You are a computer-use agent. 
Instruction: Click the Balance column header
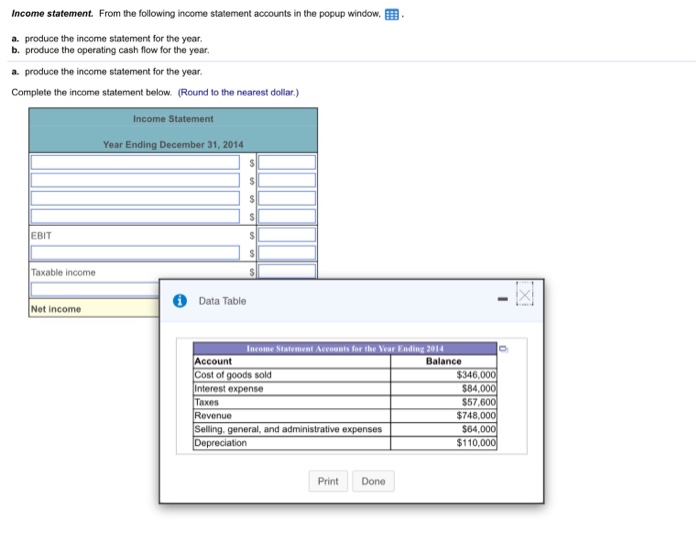click(x=444, y=361)
